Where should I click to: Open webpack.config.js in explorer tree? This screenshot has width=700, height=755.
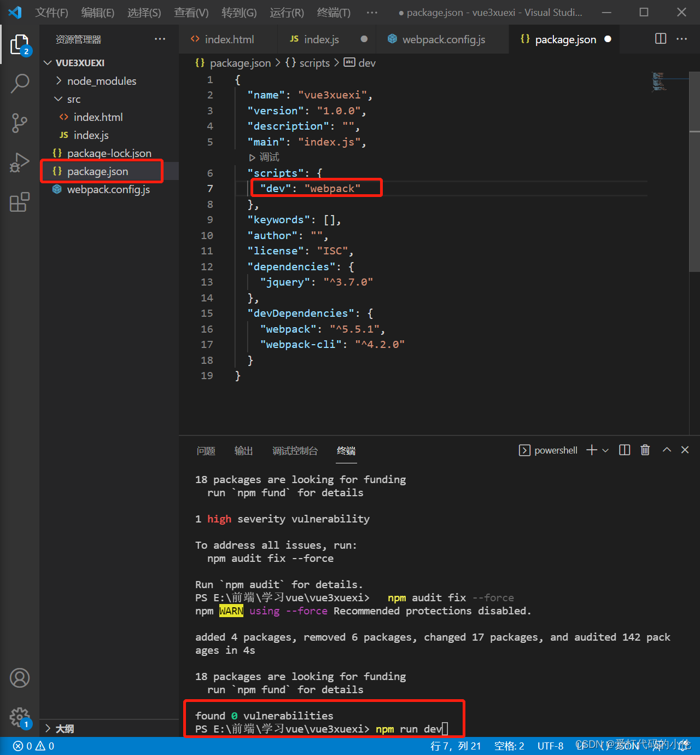(x=109, y=189)
